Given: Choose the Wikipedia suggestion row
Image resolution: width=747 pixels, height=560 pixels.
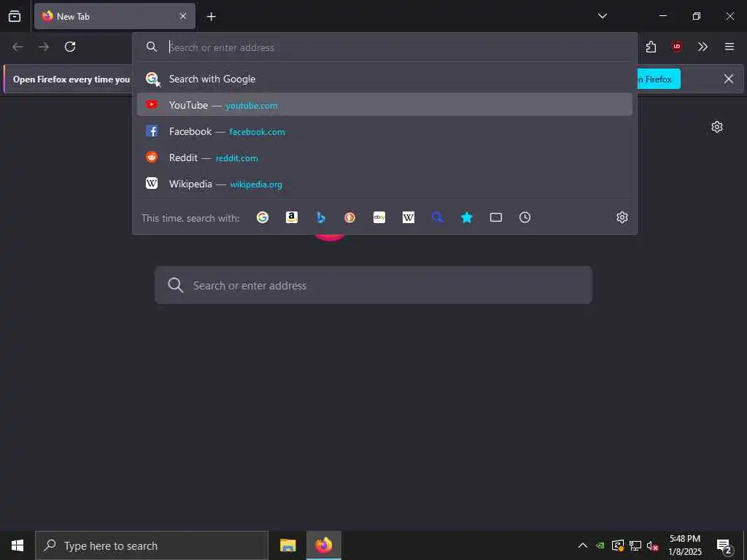Looking at the screenshot, I should 384,184.
